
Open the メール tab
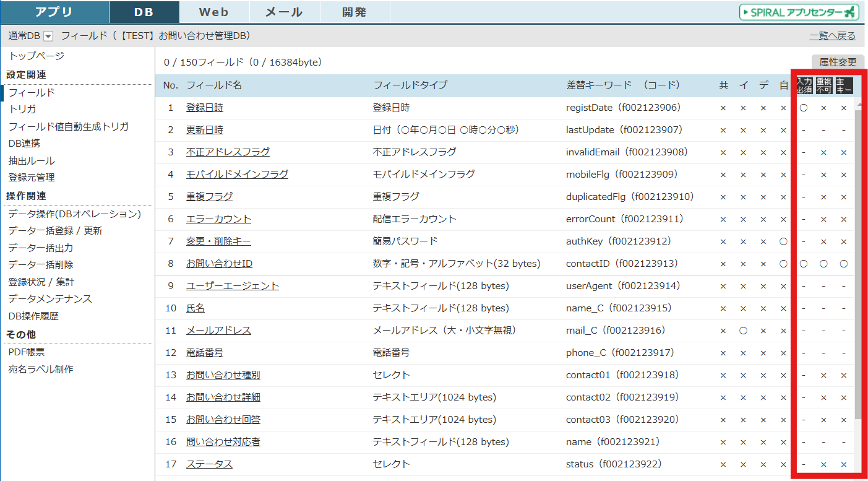point(284,12)
